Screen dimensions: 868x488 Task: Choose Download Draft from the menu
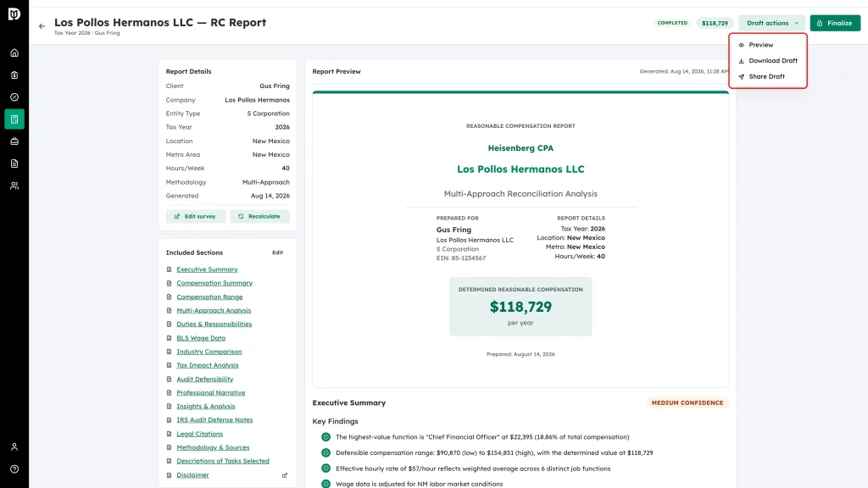768,61
